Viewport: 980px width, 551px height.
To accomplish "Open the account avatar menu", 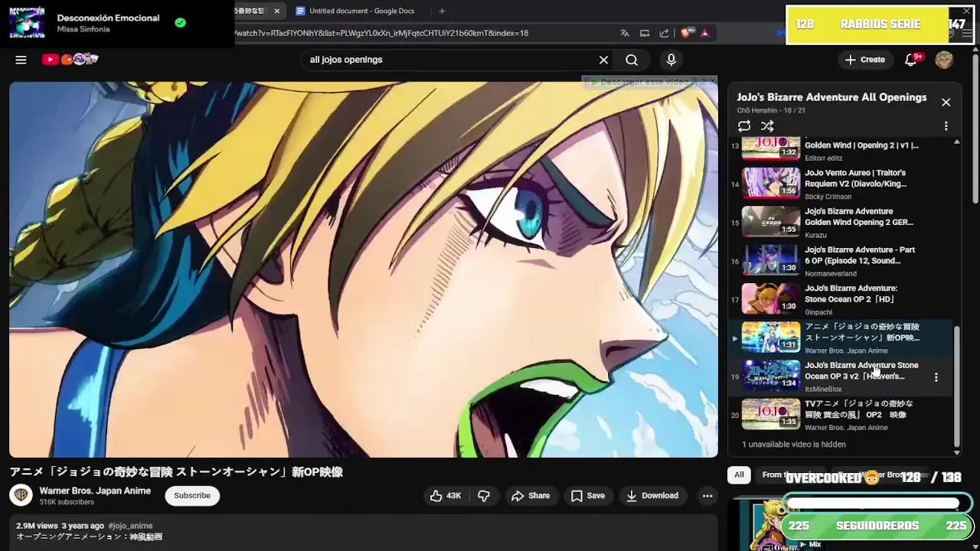I will [x=944, y=60].
